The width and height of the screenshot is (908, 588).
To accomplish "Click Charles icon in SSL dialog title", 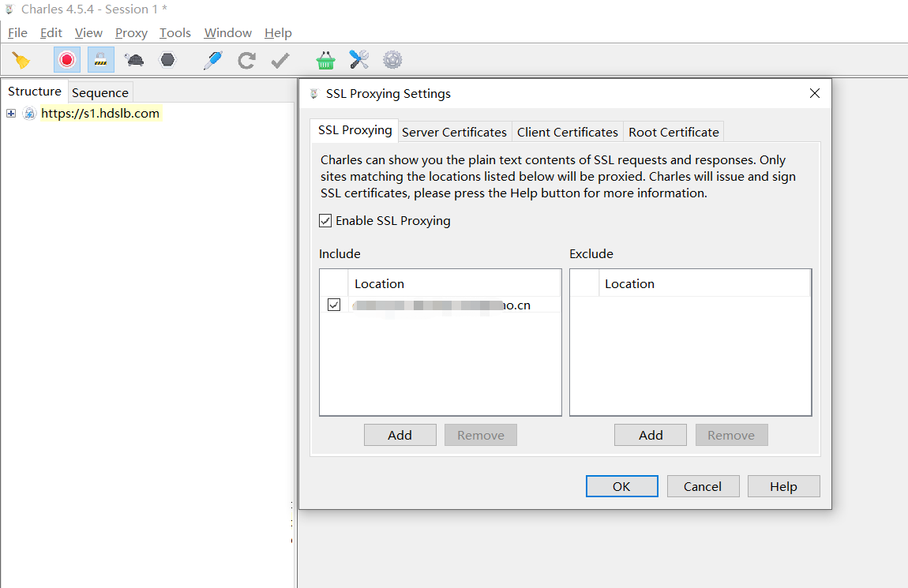I will click(314, 94).
